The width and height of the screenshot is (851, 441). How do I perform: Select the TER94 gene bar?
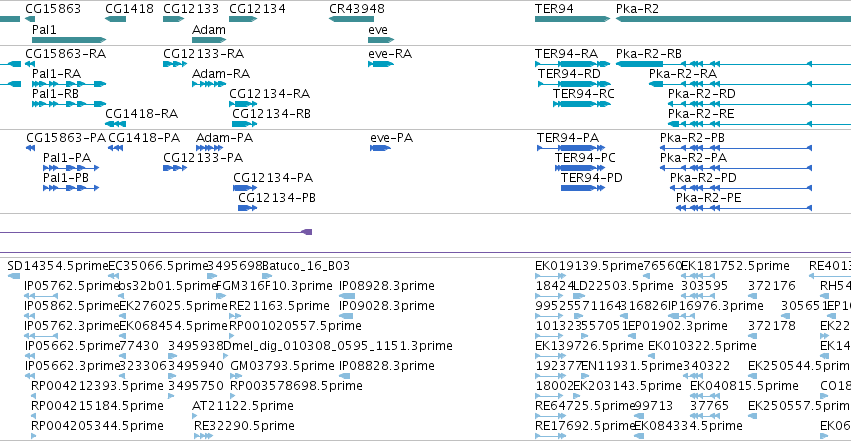(573, 19)
